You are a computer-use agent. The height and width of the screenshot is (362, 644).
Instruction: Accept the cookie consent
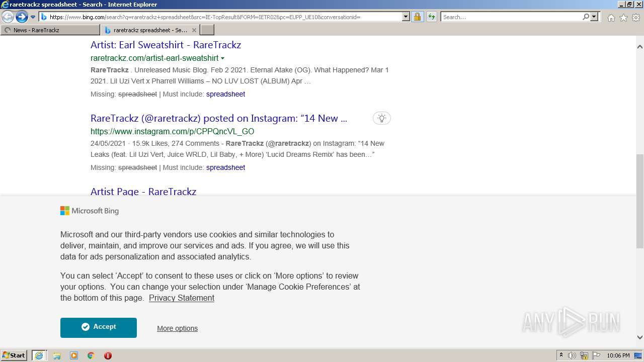coord(99,327)
